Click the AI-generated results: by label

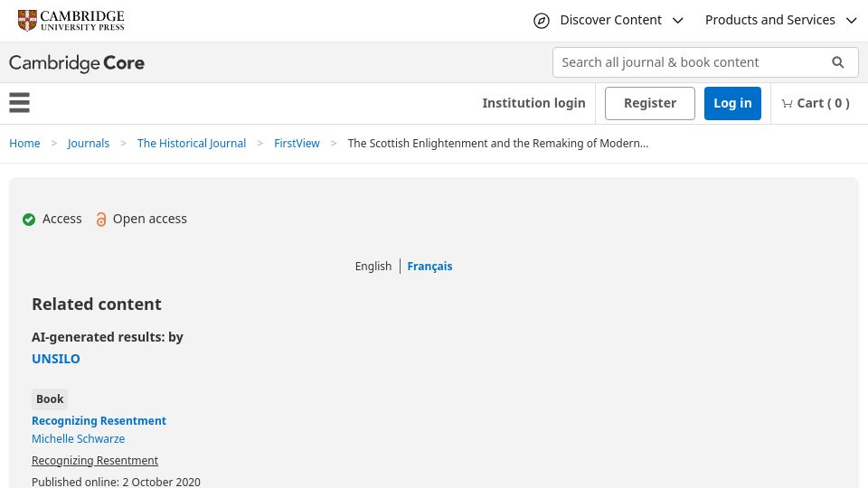point(108,337)
